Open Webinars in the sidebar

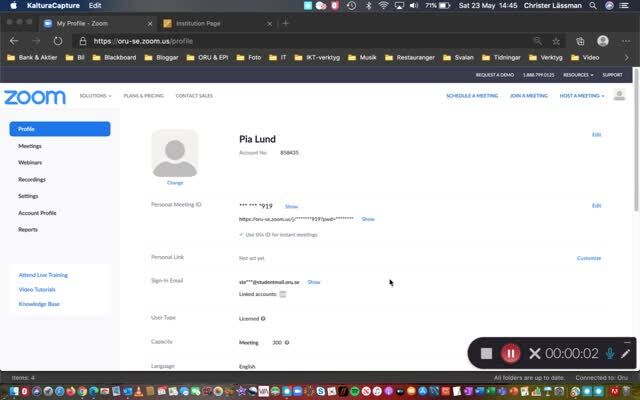(x=30, y=162)
